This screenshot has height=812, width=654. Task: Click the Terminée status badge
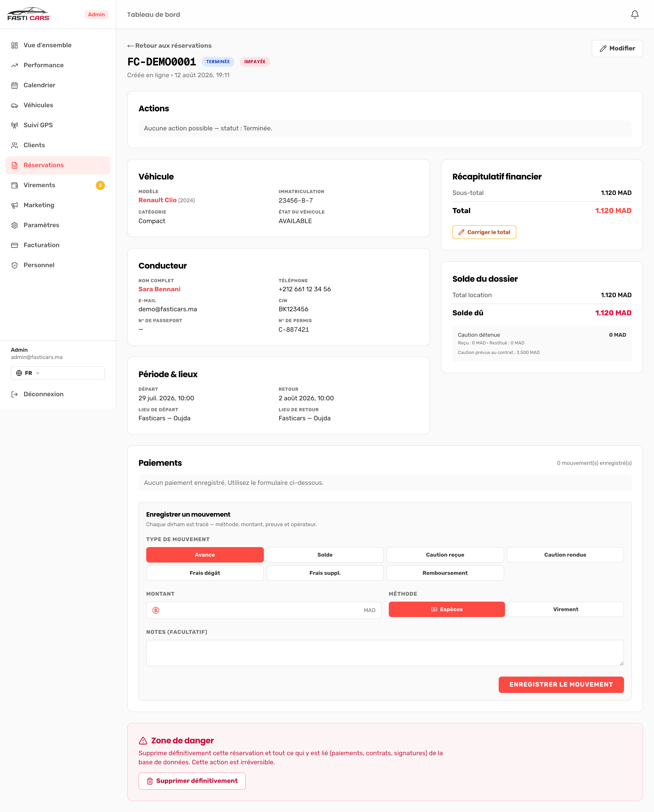pos(218,61)
